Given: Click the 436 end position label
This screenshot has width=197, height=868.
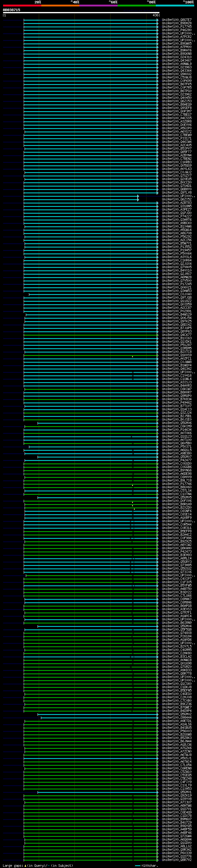Looking at the screenshot, I should [155, 15].
